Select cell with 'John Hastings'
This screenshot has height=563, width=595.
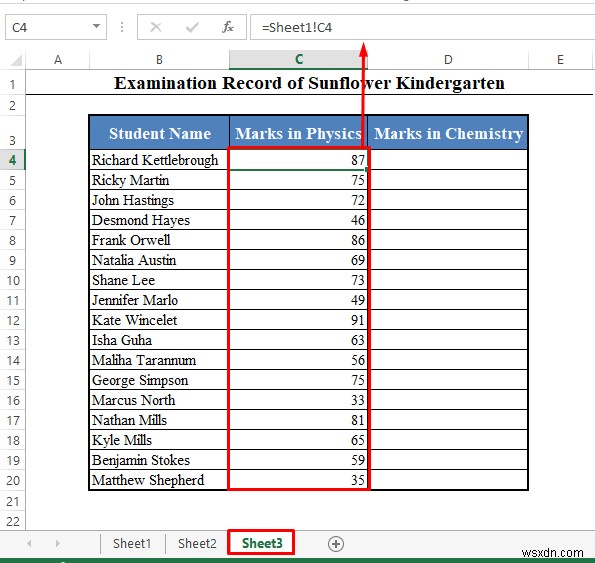click(x=159, y=200)
